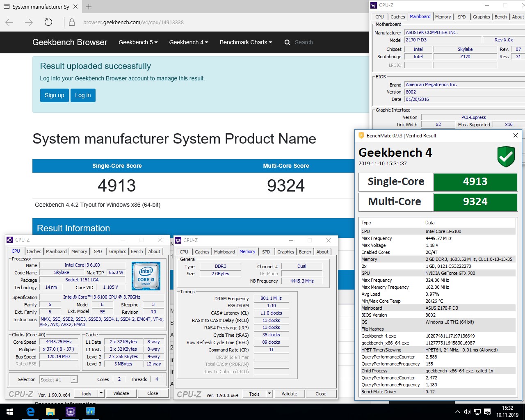Launch Edge from the taskbar
The image size is (525, 420).
(x=30, y=412)
